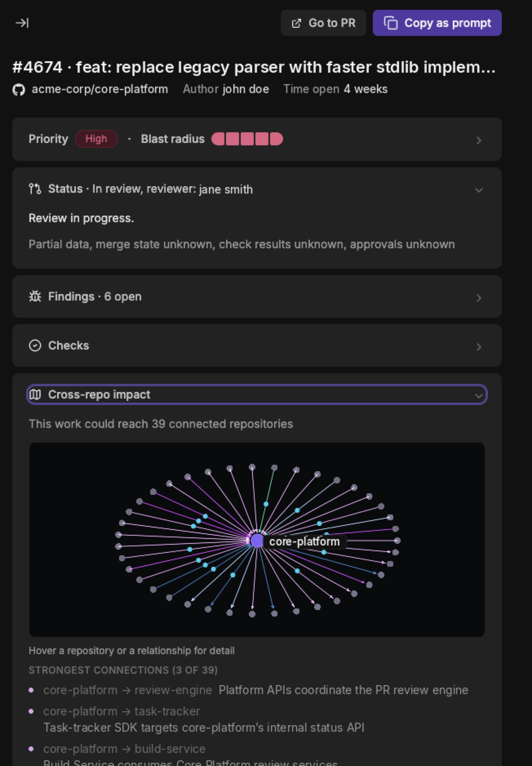
Task: Click 'Cross-repo impact' section title
Action: coord(99,394)
